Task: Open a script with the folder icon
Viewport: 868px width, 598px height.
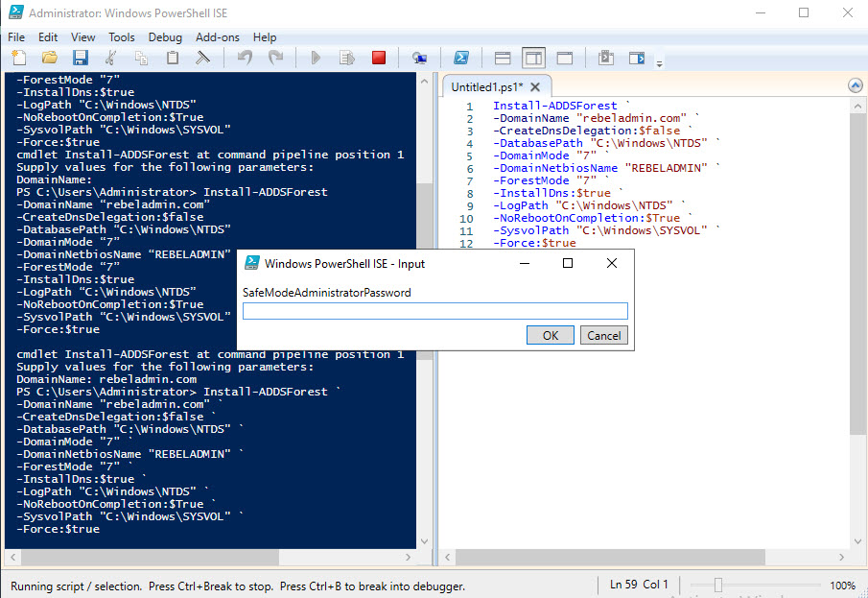Action: tap(50, 58)
